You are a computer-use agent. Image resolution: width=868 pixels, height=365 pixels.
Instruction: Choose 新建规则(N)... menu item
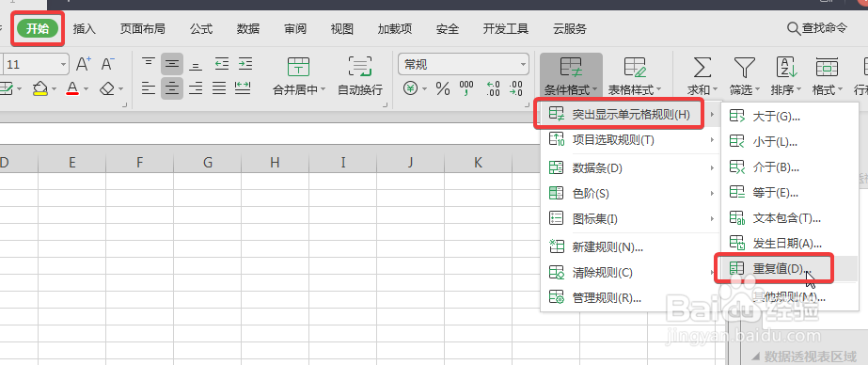point(630,247)
